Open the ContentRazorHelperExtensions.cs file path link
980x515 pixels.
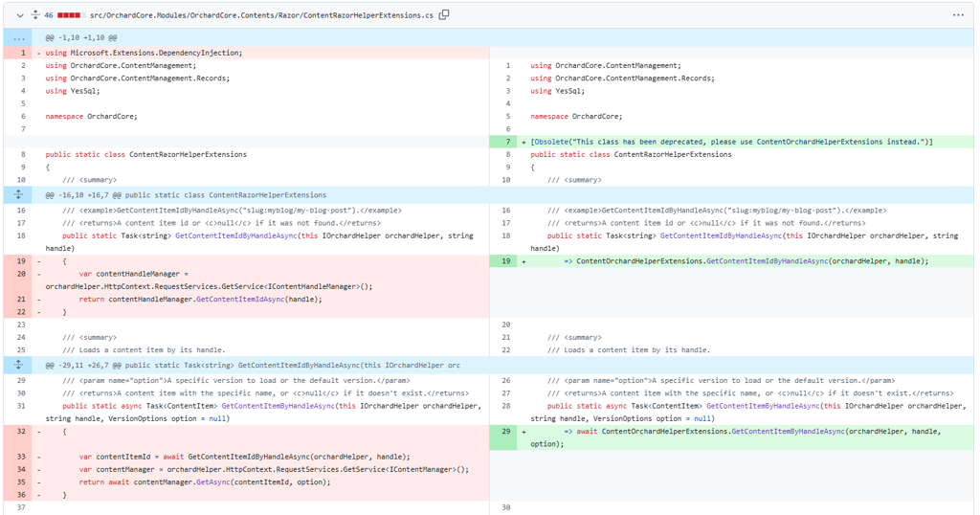(261, 15)
